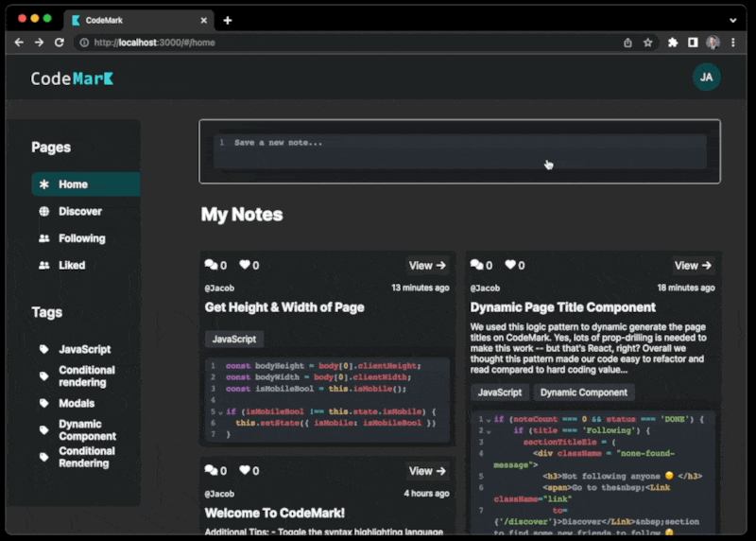Click the tag icon beside Modals

[43, 403]
